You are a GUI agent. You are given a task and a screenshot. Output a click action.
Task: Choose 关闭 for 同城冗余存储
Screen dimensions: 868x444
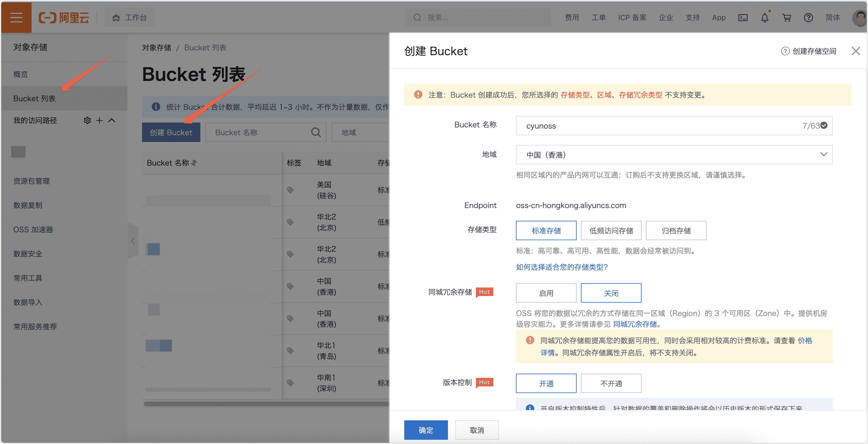pos(611,293)
